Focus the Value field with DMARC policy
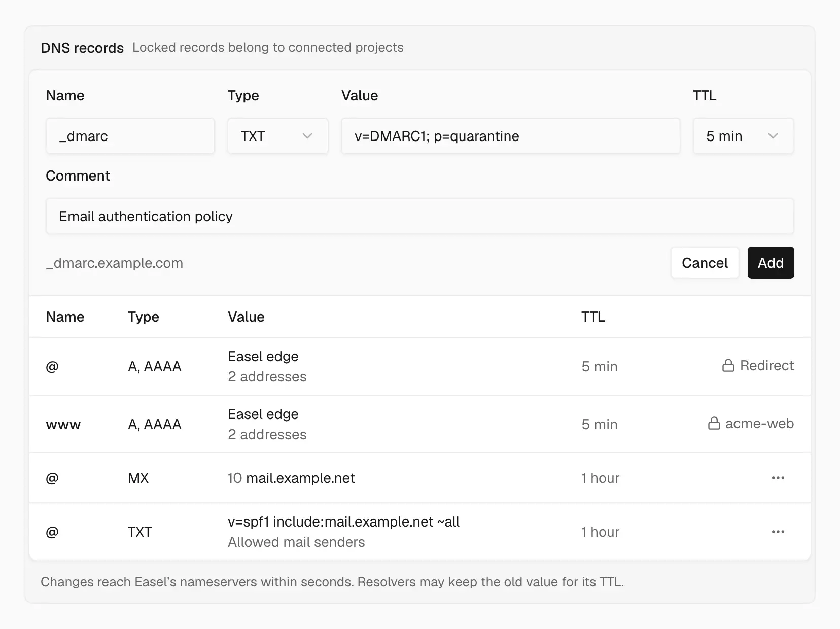The width and height of the screenshot is (840, 629). coord(510,136)
